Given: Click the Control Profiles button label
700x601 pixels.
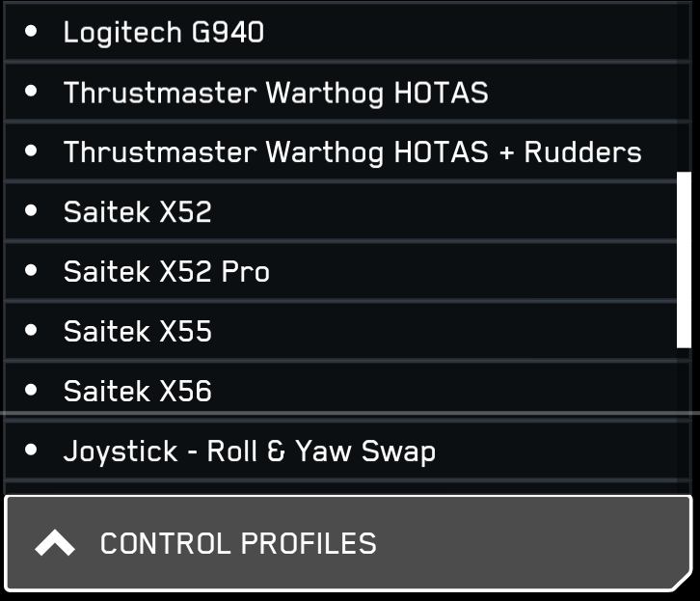Looking at the screenshot, I should (x=238, y=544).
